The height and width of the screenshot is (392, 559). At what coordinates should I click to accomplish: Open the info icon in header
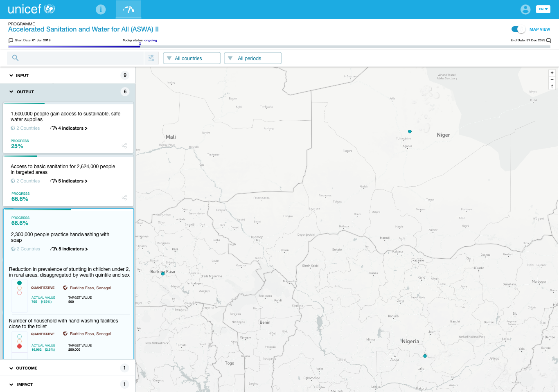tap(101, 9)
